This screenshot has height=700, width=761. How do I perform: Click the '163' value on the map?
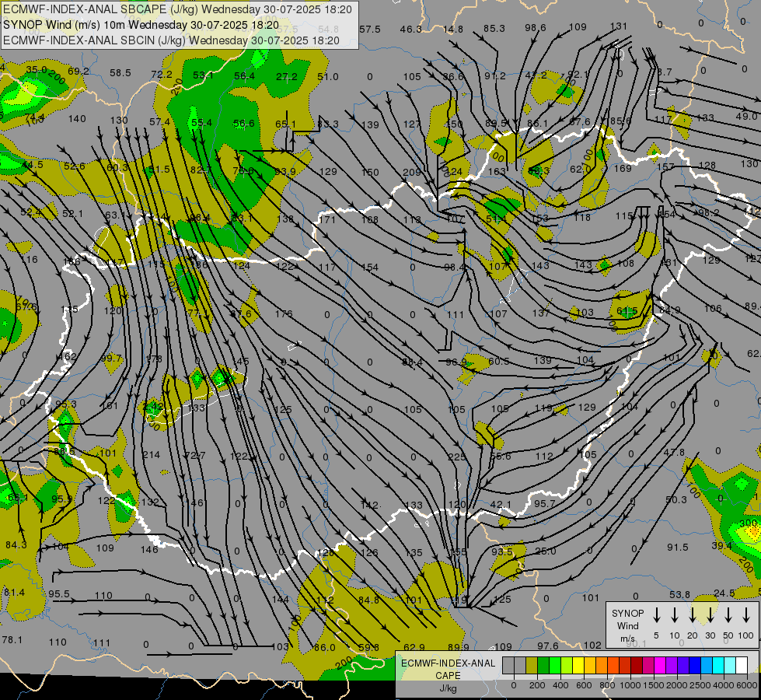pos(497,171)
